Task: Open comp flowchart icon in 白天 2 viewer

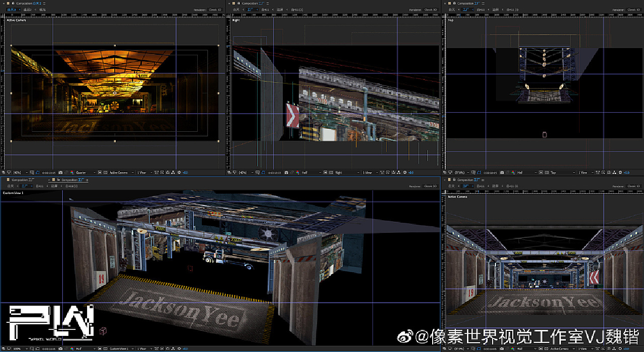Action: [173, 172]
